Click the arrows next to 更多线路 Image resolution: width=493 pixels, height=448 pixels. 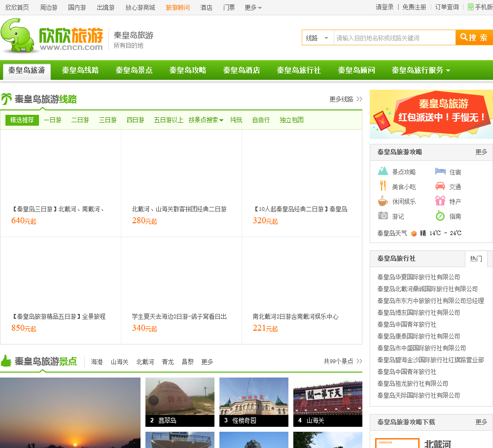coord(359,99)
